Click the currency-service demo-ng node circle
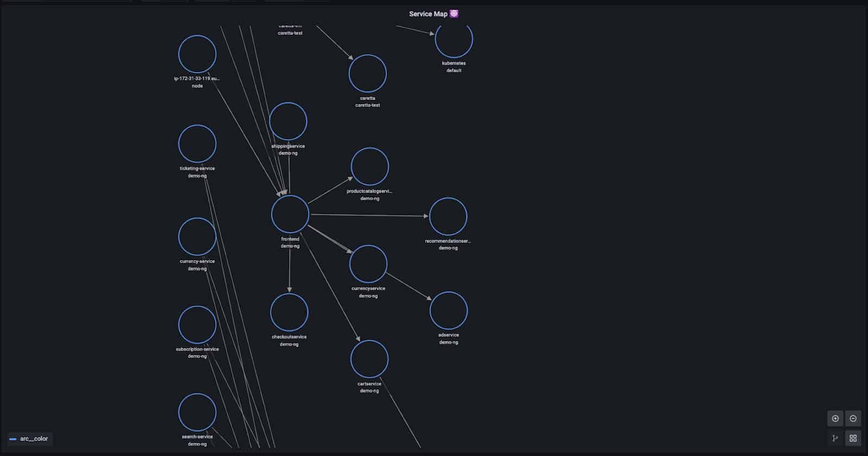This screenshot has width=868, height=456. [x=197, y=237]
